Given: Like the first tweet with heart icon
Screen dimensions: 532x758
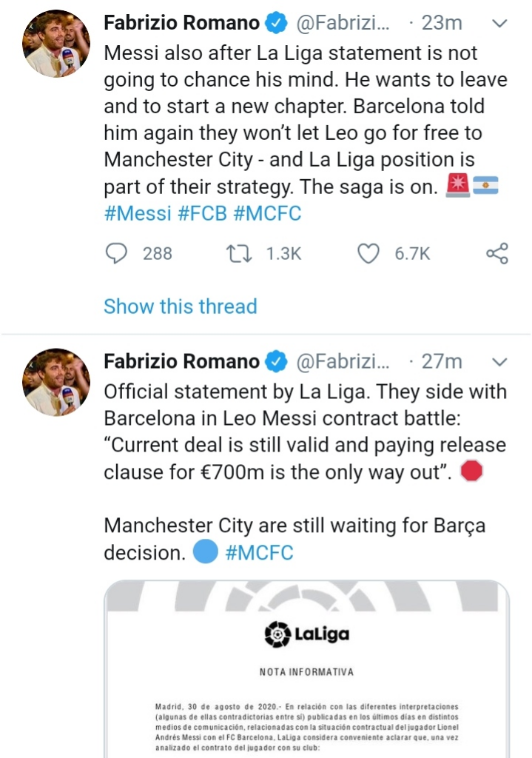Looking at the screenshot, I should (x=368, y=254).
